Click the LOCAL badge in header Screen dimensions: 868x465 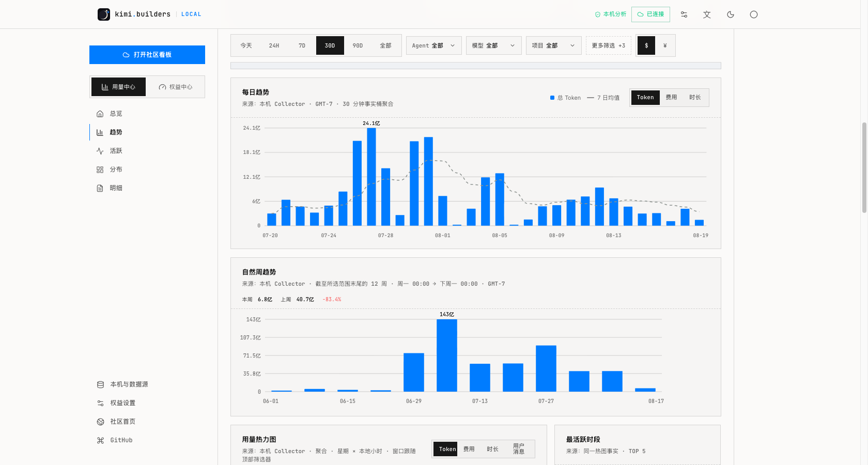pyautogui.click(x=191, y=14)
